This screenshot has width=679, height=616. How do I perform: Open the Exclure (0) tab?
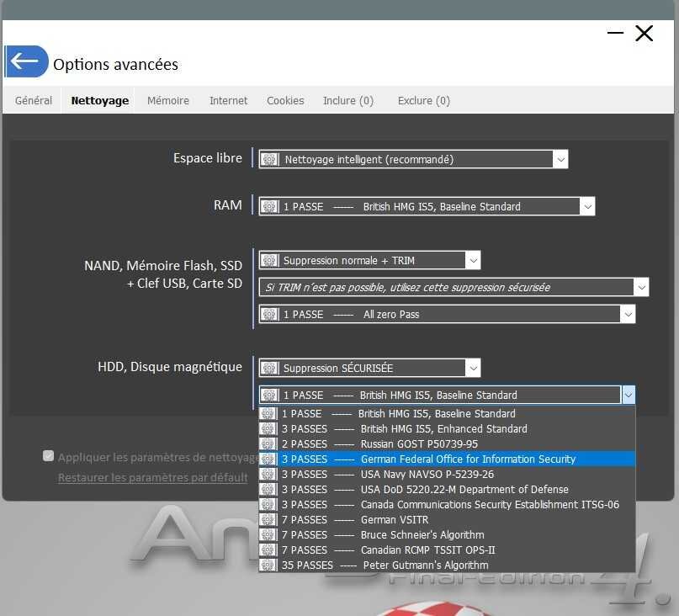pyautogui.click(x=423, y=100)
